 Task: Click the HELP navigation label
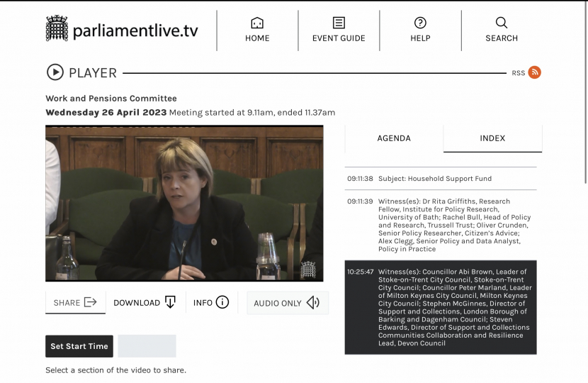[x=420, y=38]
